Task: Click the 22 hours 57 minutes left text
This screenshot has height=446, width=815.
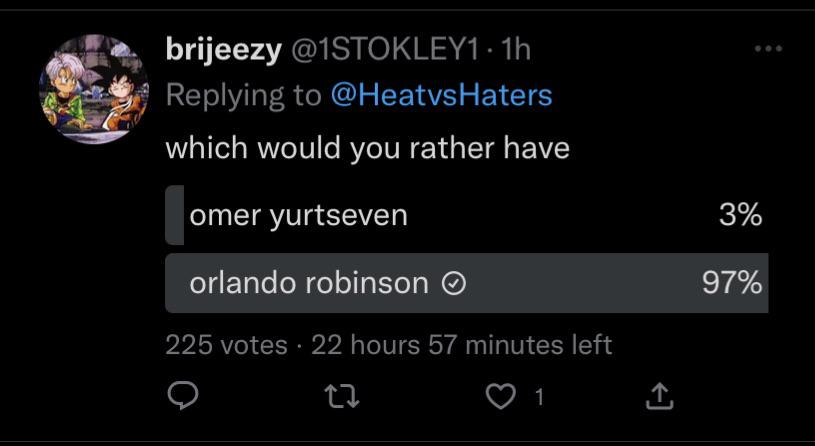Action: 461,345
